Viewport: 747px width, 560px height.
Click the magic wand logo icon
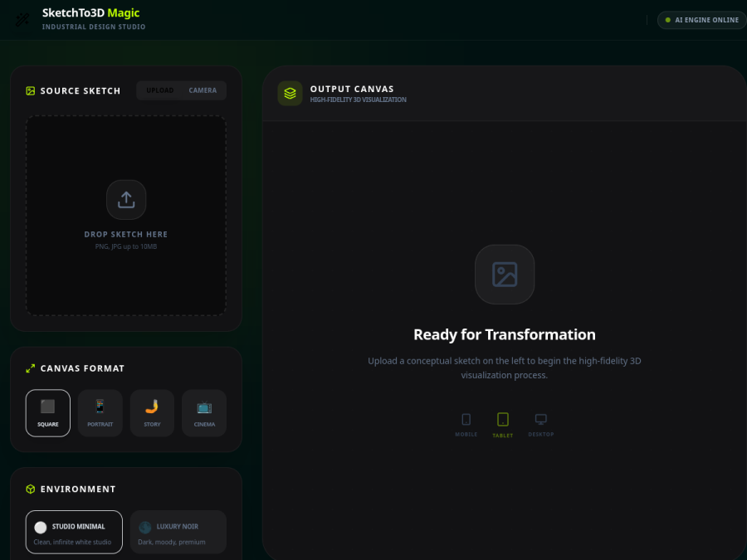click(22, 20)
